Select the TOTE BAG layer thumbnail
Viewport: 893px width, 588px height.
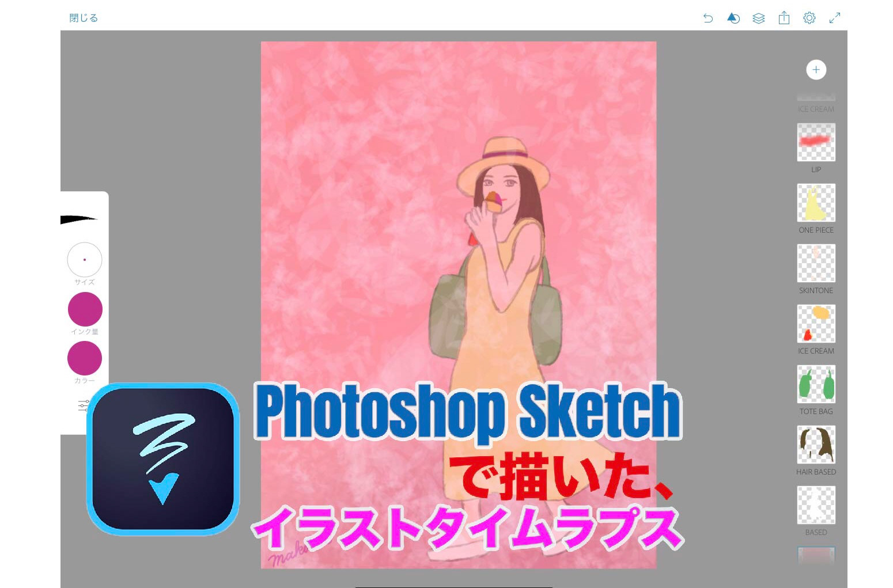816,384
